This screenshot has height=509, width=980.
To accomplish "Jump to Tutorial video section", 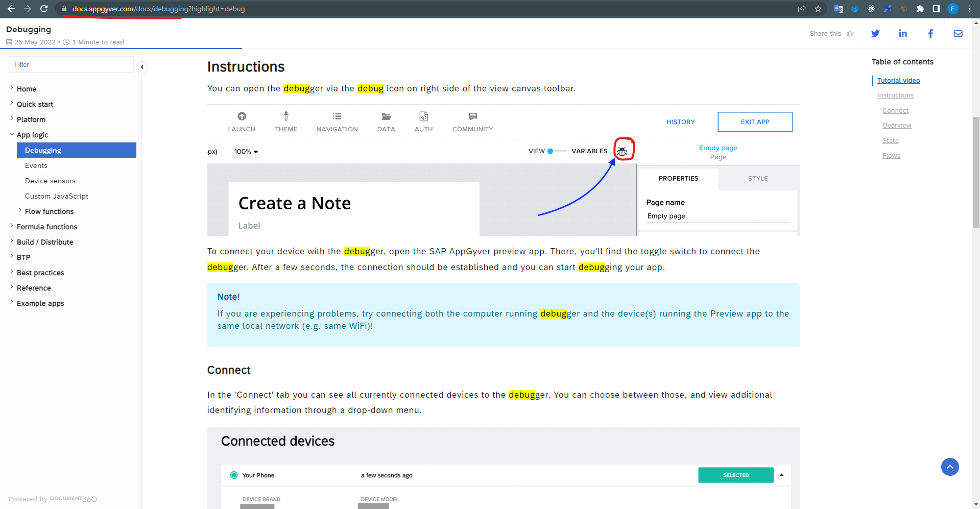I will 898,80.
